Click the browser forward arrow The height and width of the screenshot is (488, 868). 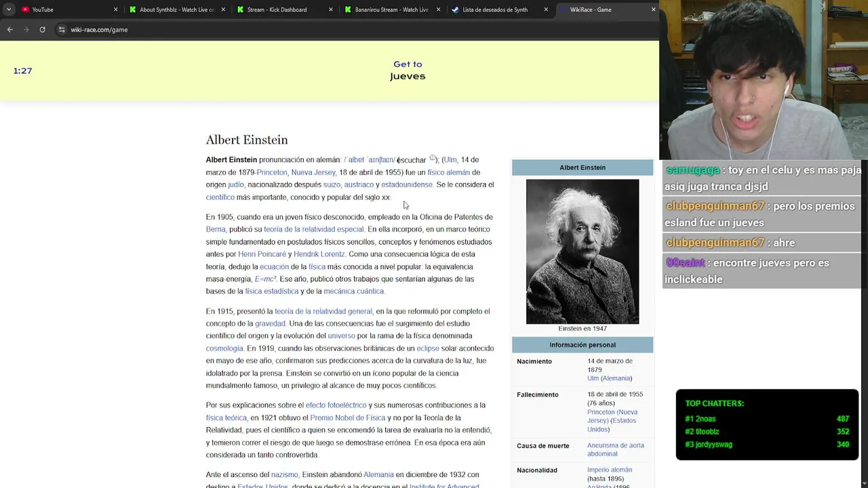coord(26,30)
